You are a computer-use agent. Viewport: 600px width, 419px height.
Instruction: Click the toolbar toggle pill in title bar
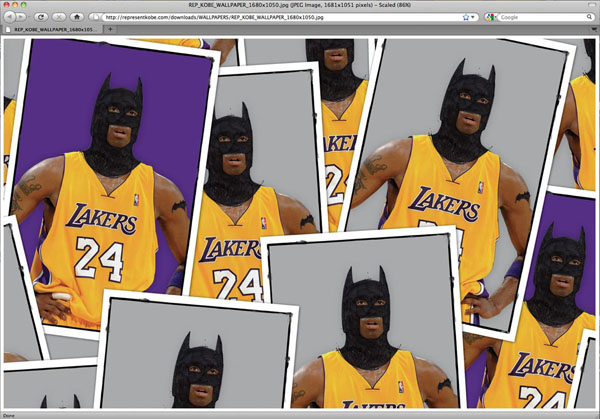(592, 5)
